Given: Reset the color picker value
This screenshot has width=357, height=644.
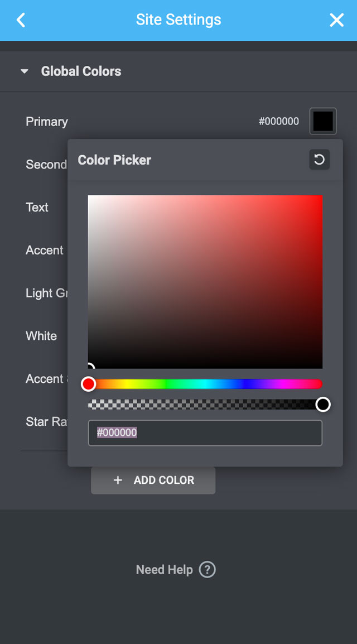Looking at the screenshot, I should tap(319, 160).
